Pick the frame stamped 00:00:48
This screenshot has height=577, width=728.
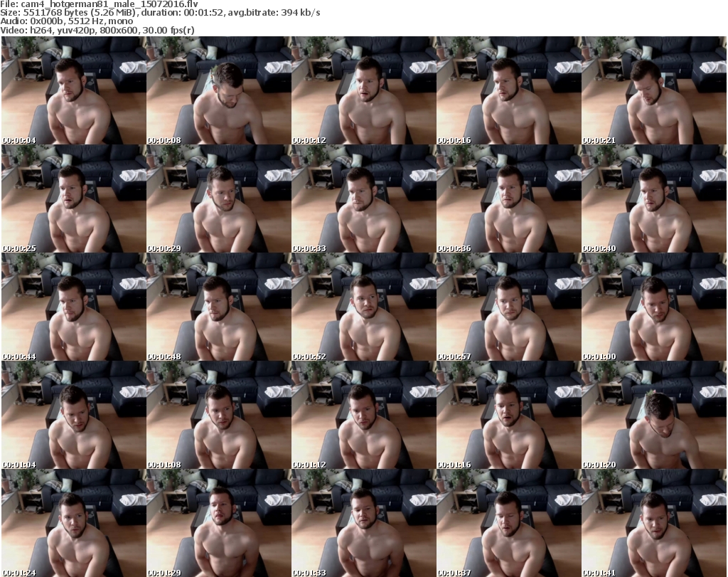coord(219,307)
